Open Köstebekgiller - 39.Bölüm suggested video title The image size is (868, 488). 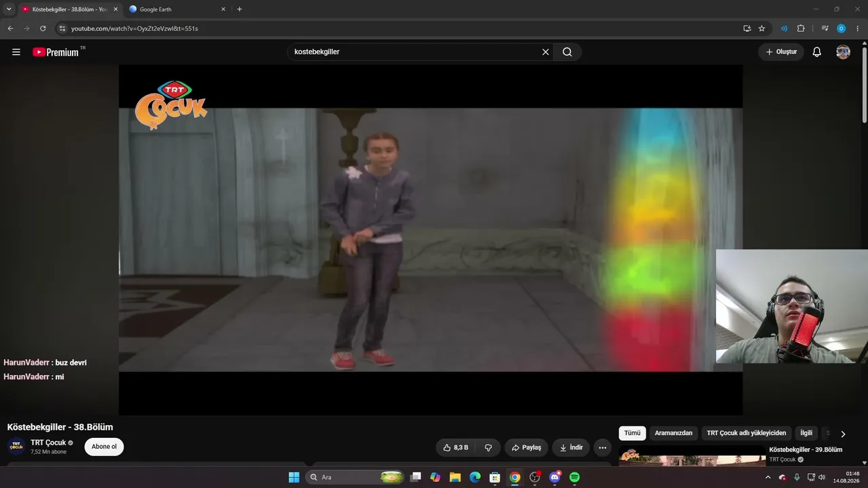[806, 449]
